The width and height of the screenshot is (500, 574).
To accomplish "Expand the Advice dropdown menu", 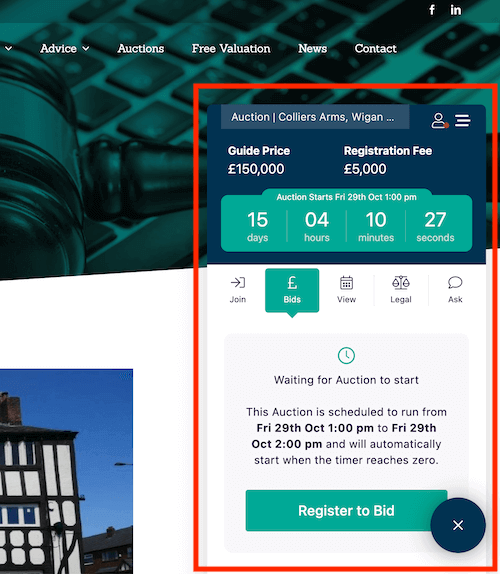I will (65, 48).
